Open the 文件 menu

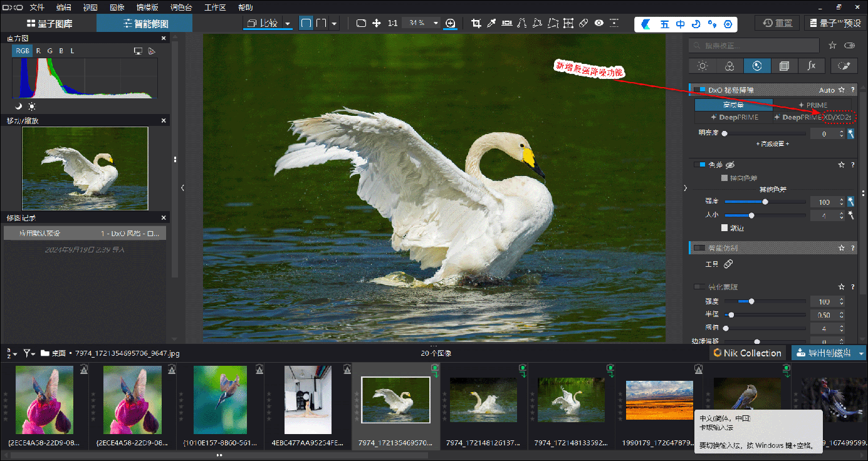pyautogui.click(x=37, y=8)
